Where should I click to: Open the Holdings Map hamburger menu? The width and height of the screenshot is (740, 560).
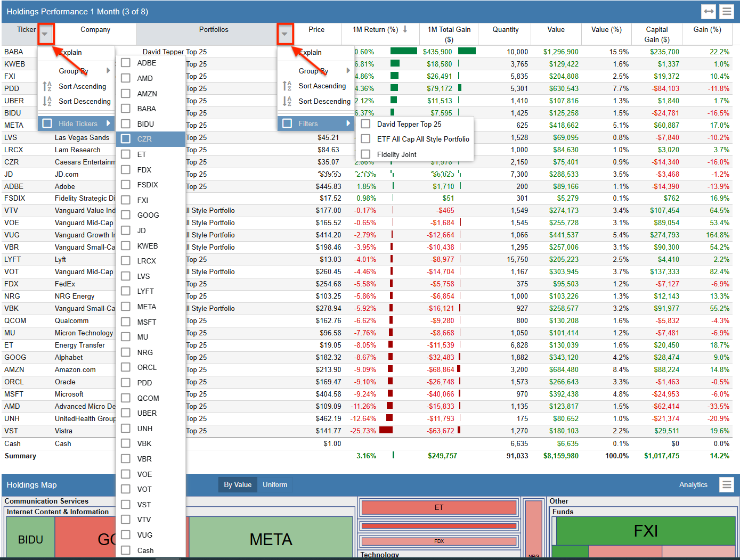pos(727,485)
